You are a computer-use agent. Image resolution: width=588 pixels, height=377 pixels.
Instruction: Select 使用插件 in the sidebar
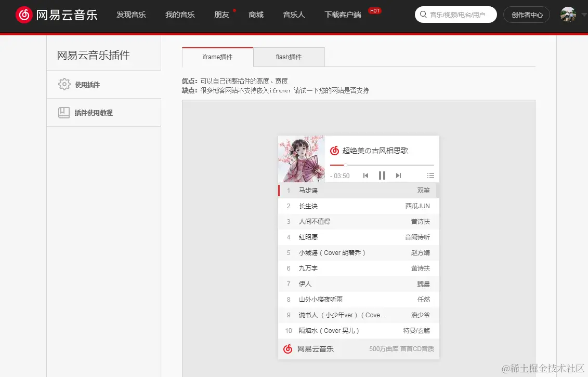tap(104, 85)
